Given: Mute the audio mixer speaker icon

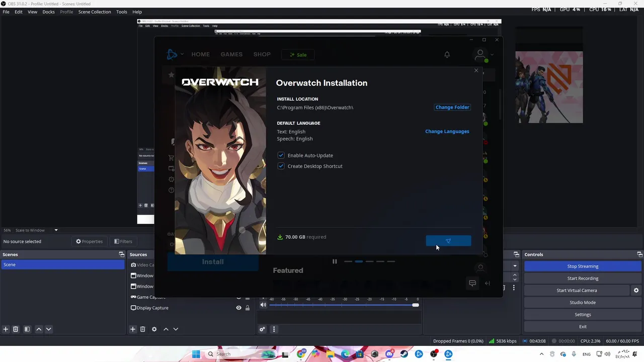Looking at the screenshot, I should coord(263,305).
